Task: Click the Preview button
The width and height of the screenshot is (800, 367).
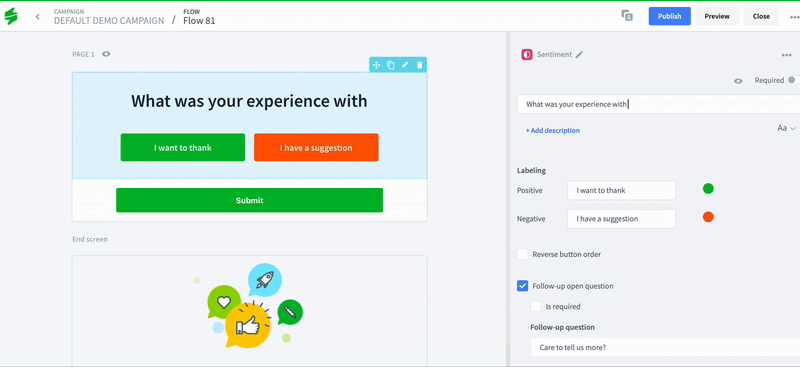Action: 717,16
